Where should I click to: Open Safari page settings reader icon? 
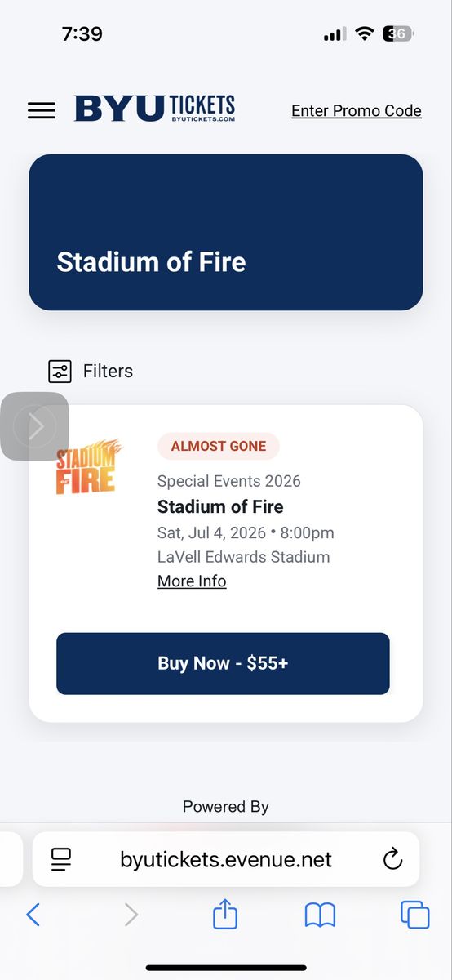tap(61, 859)
